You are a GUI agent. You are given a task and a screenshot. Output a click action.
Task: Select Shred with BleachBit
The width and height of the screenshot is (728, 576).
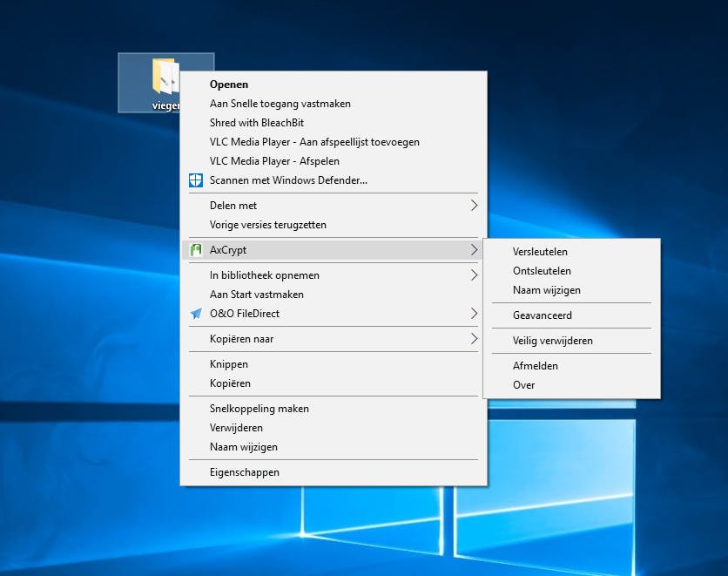click(x=256, y=123)
